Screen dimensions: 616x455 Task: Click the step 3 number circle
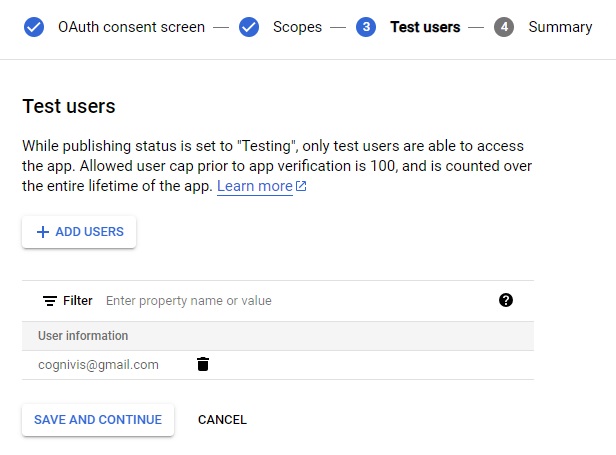tap(366, 27)
